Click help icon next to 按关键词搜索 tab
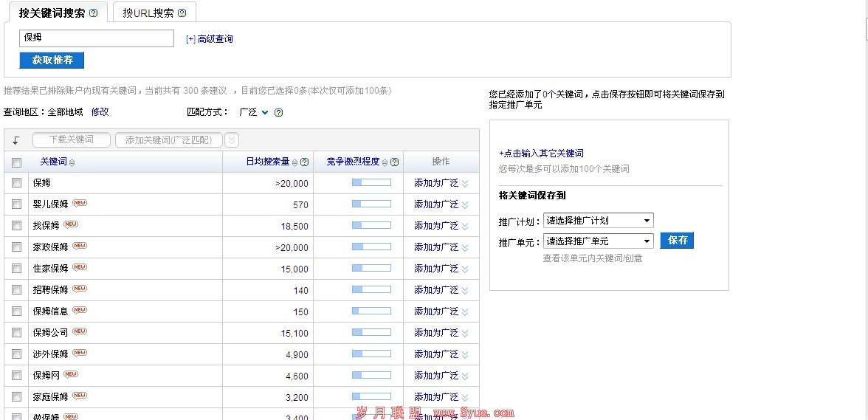The height and width of the screenshot is (420, 868). click(x=93, y=13)
